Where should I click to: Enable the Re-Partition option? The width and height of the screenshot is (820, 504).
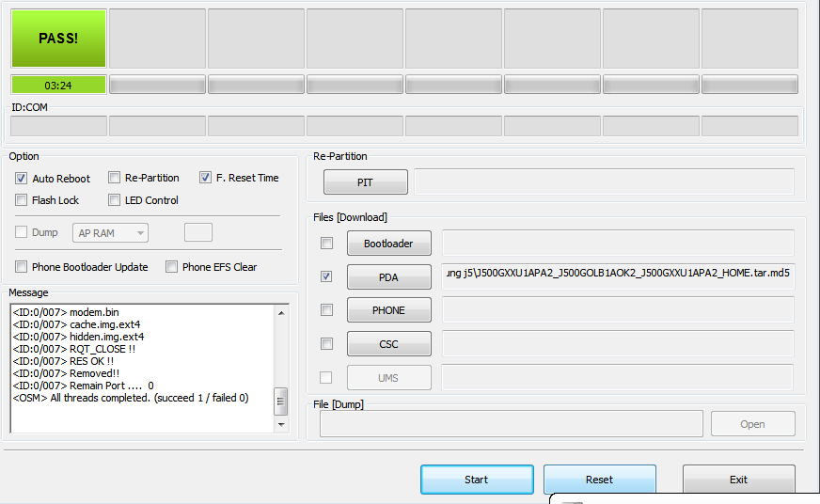[115, 178]
